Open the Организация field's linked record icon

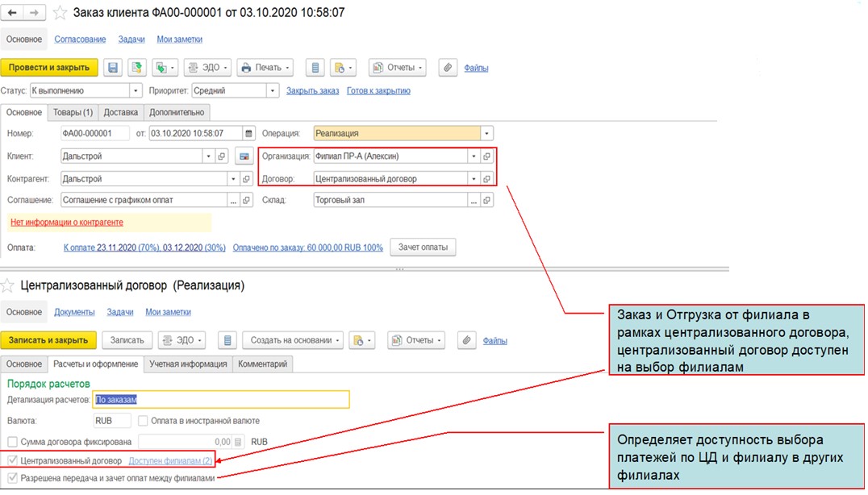[486, 156]
